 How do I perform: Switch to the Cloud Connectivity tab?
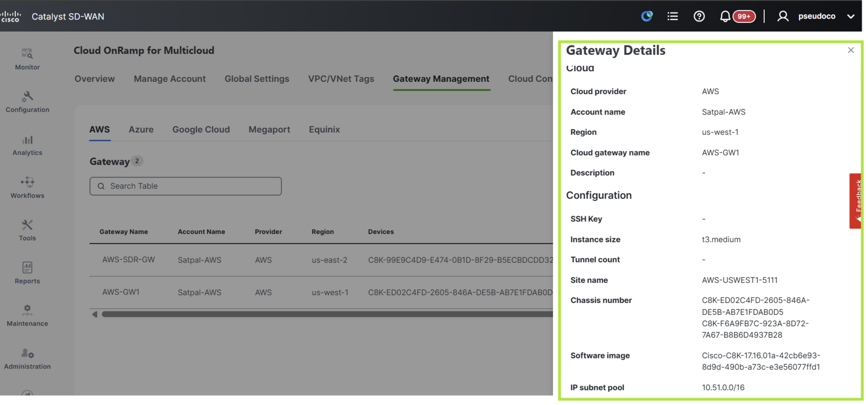coord(530,79)
